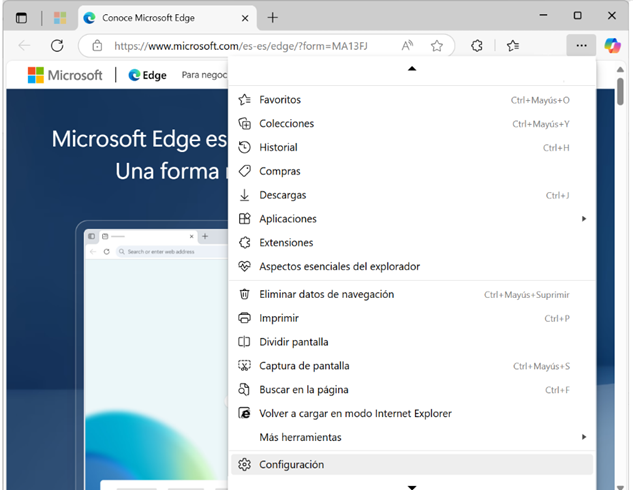The height and width of the screenshot is (490, 633).
Task: Start Read aloud from address bar
Action: tap(407, 46)
